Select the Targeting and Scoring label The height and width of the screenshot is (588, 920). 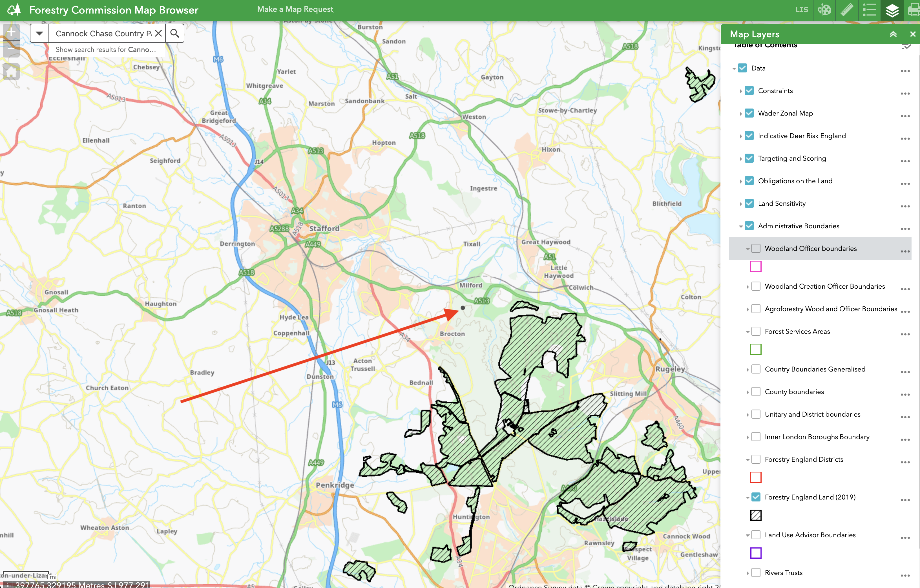click(792, 158)
